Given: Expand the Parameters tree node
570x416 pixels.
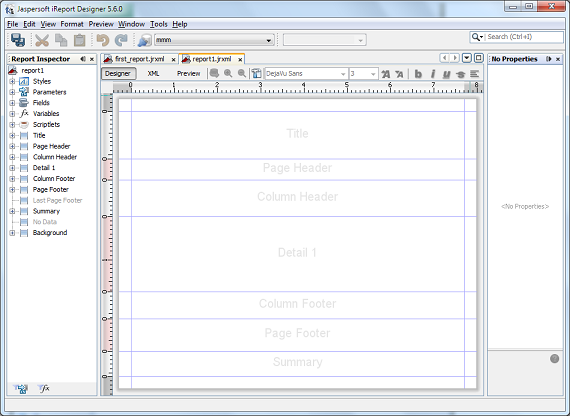Looking at the screenshot, I should 12,92.
